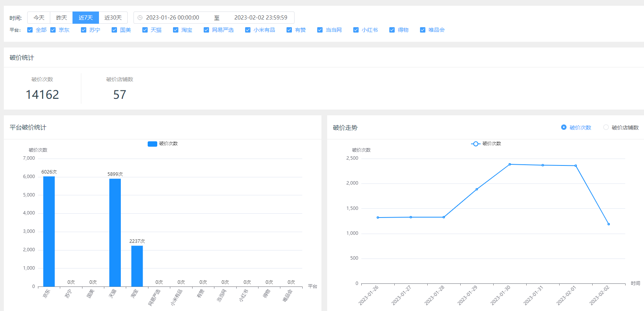Toggle the 京东 platform checkbox

tap(53, 30)
